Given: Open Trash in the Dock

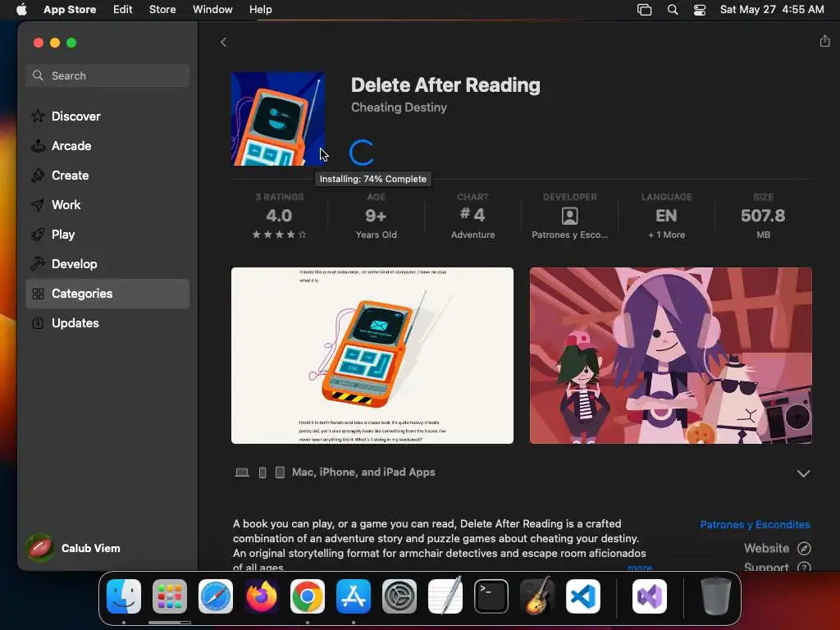Looking at the screenshot, I should pos(715,596).
